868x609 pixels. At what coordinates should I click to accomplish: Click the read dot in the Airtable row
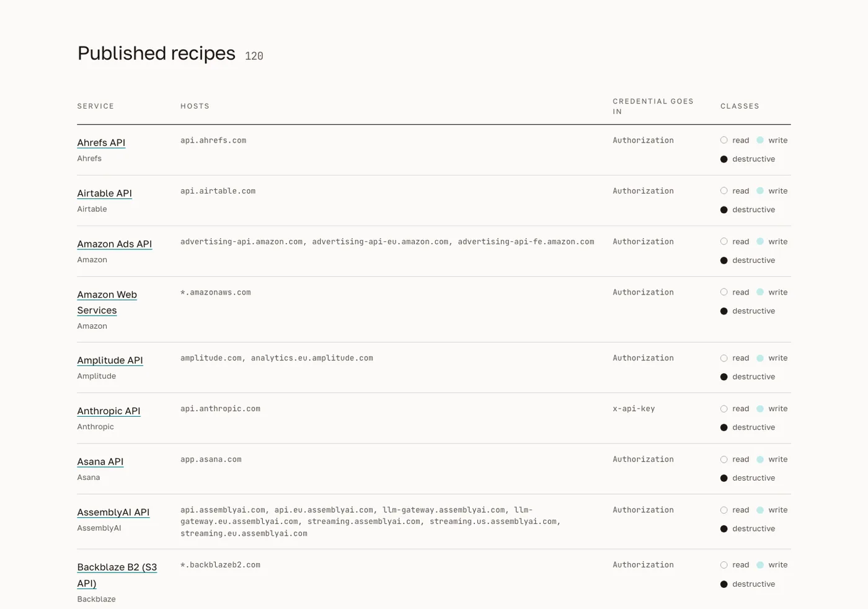click(x=724, y=191)
